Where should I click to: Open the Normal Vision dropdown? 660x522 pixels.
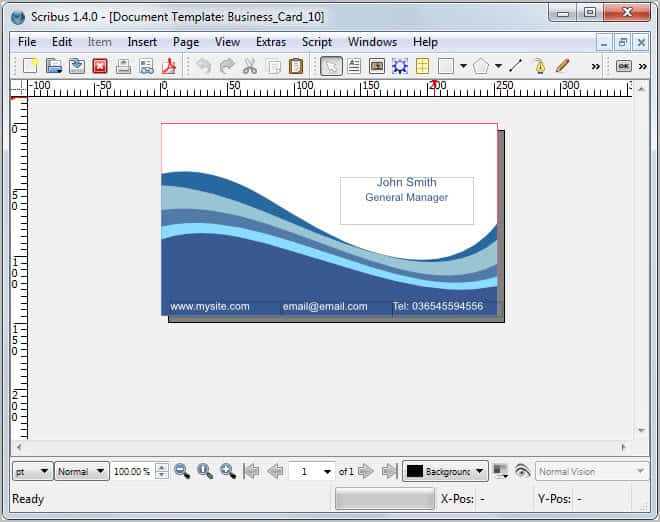tap(592, 471)
